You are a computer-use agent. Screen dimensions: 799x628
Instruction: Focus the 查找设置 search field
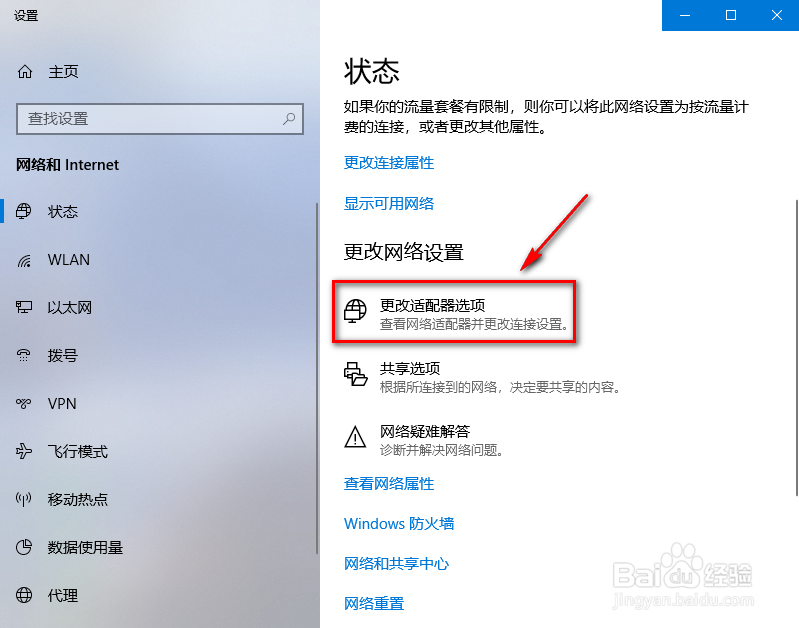160,119
